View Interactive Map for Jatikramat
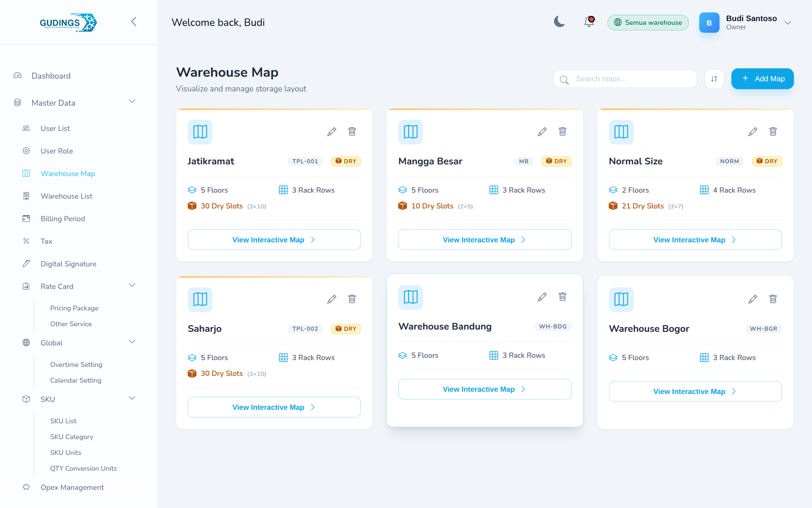 274,240
